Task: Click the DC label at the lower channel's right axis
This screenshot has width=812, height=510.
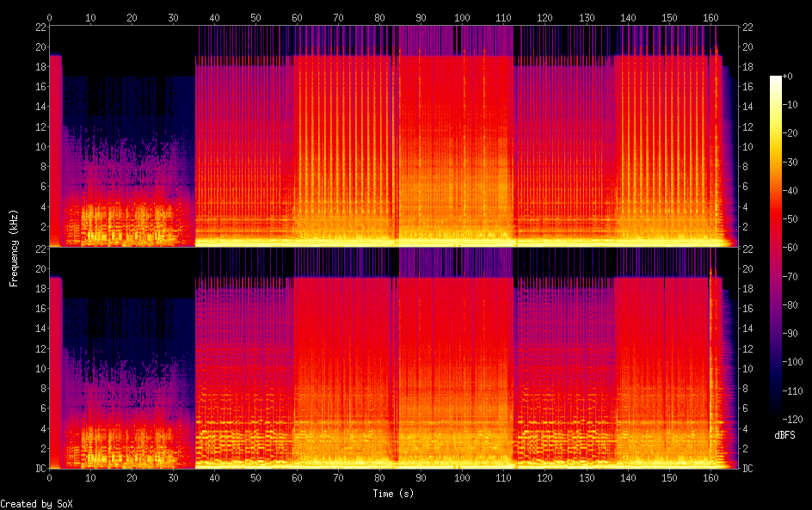Action: (749, 469)
